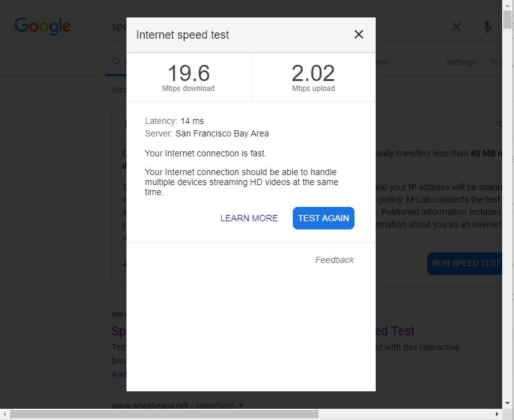Clear the search box with X icon
This screenshot has height=420, width=514.
[456, 27]
